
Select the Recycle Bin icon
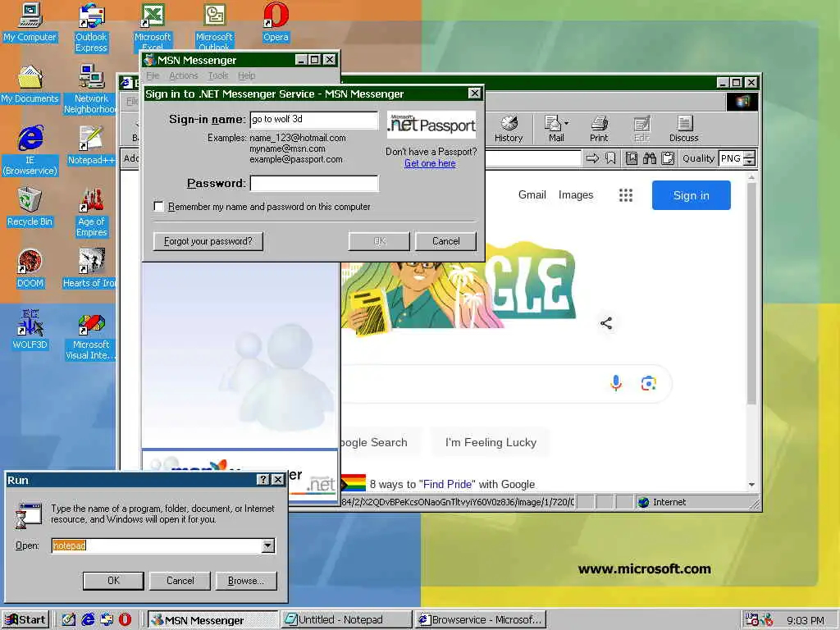pyautogui.click(x=30, y=207)
